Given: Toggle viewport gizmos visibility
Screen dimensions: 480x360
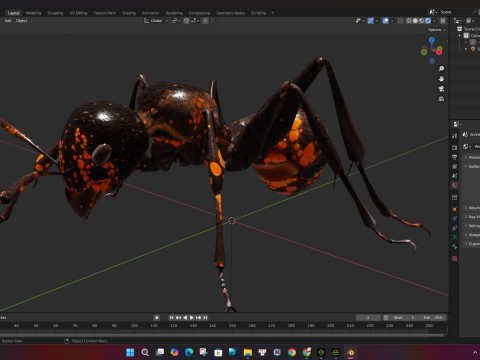Looking at the screenshot, I should click(x=370, y=21).
